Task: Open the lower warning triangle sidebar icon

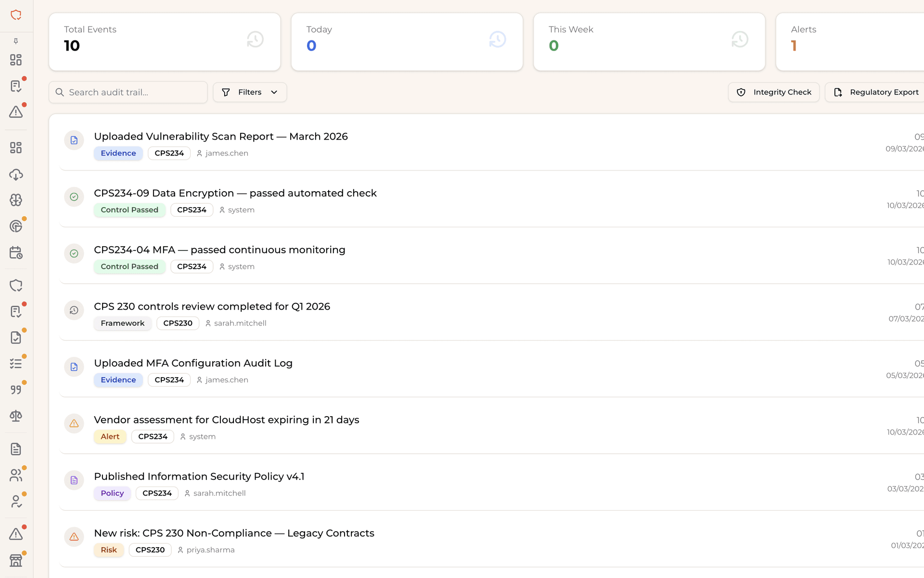Action: [x=16, y=534]
